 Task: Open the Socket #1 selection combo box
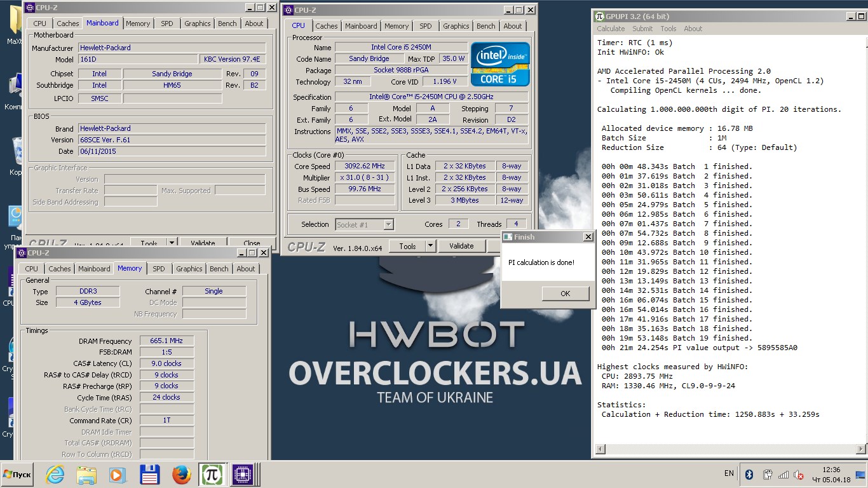click(365, 224)
